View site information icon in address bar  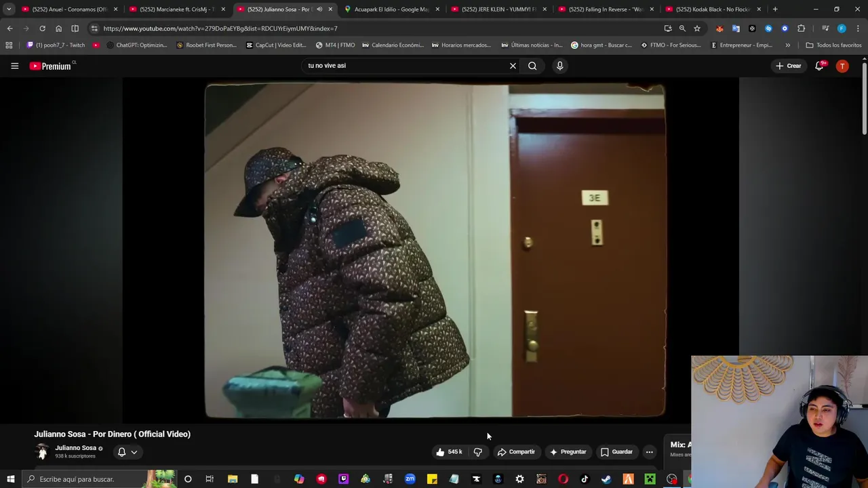94,28
